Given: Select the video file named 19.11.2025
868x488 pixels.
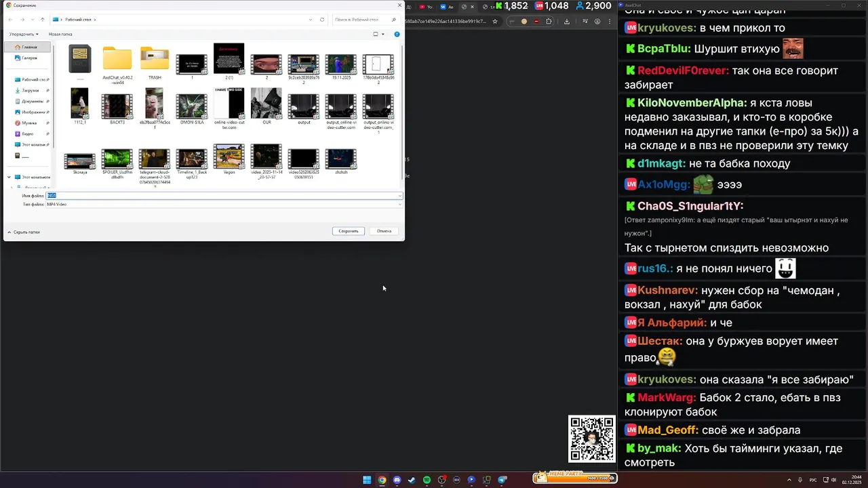Looking at the screenshot, I should pyautogui.click(x=340, y=66).
